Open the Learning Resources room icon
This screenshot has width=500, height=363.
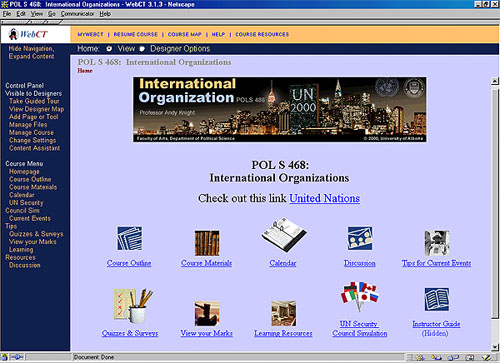click(x=284, y=313)
